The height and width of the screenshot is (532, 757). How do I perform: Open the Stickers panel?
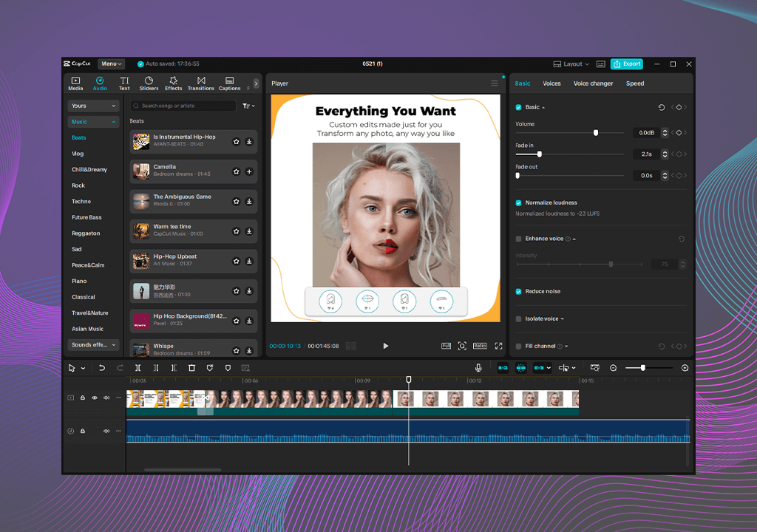(149, 83)
